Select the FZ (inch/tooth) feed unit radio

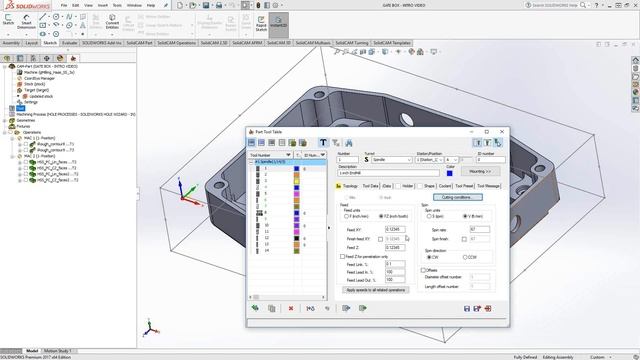click(381, 216)
